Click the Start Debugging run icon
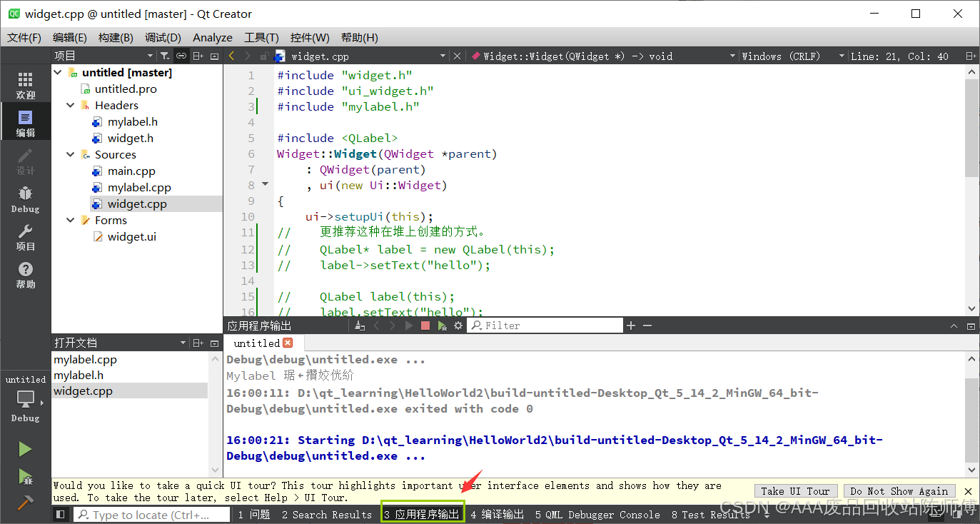 (x=25, y=476)
